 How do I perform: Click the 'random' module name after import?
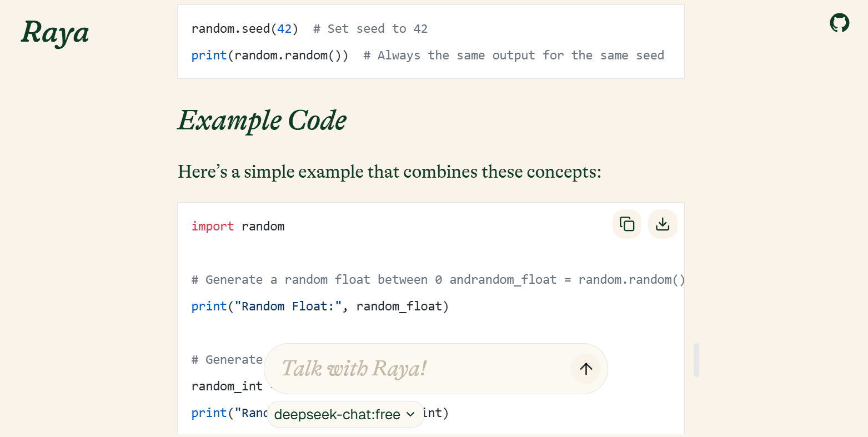pos(263,227)
